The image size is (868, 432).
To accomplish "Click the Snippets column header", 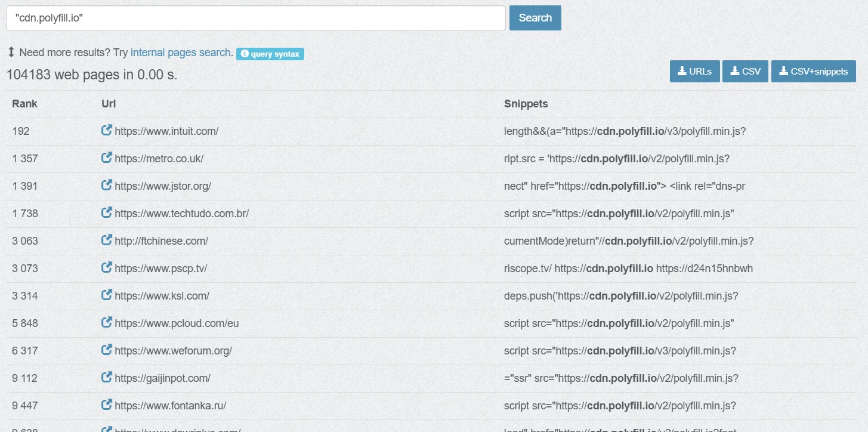I will [x=526, y=104].
